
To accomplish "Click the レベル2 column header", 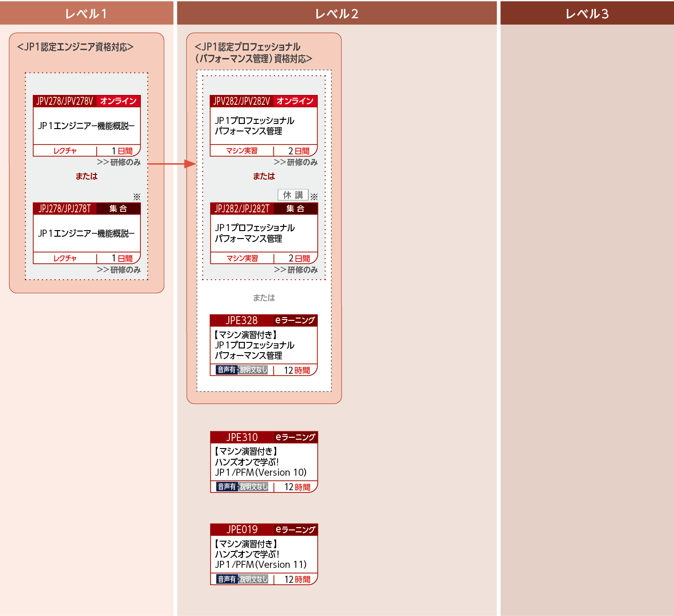I will coord(337,13).
